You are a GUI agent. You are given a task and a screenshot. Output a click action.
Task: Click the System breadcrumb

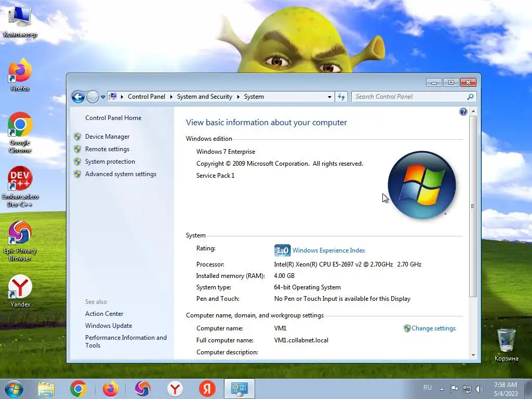254,97
